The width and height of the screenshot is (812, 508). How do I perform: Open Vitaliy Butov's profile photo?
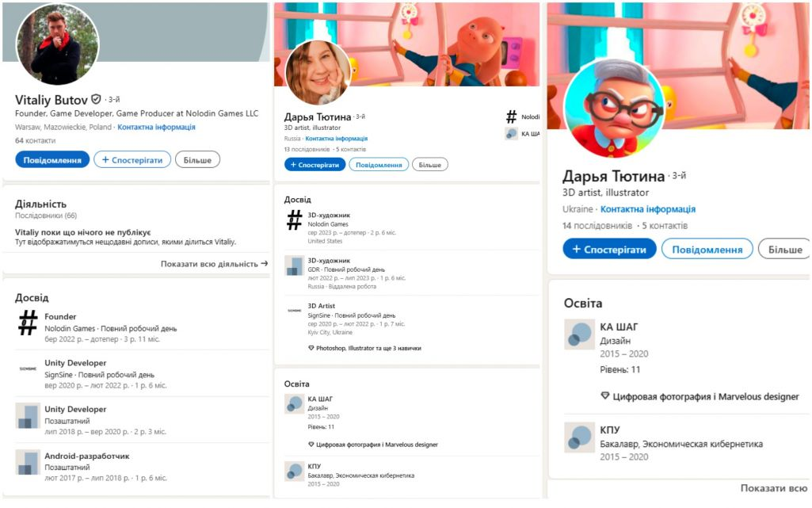[58, 44]
